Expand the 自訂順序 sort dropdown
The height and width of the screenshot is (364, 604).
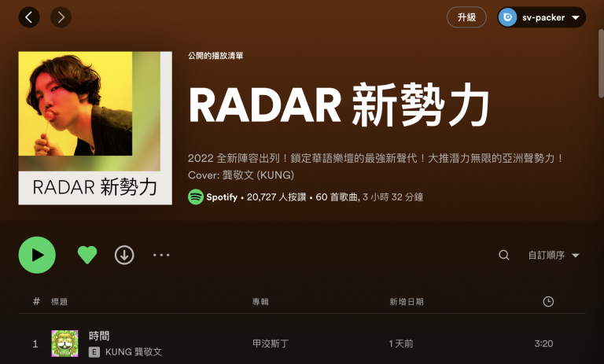(x=554, y=255)
